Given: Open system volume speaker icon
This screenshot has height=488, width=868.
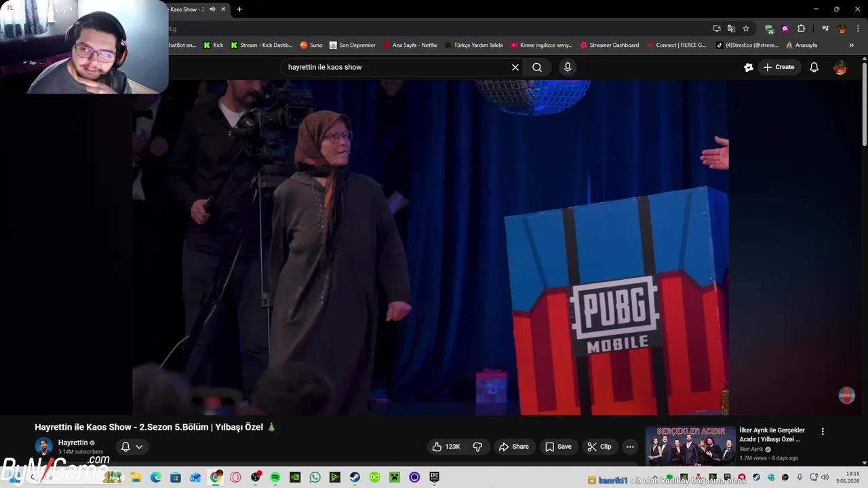Looking at the screenshot, I should click(x=825, y=477).
